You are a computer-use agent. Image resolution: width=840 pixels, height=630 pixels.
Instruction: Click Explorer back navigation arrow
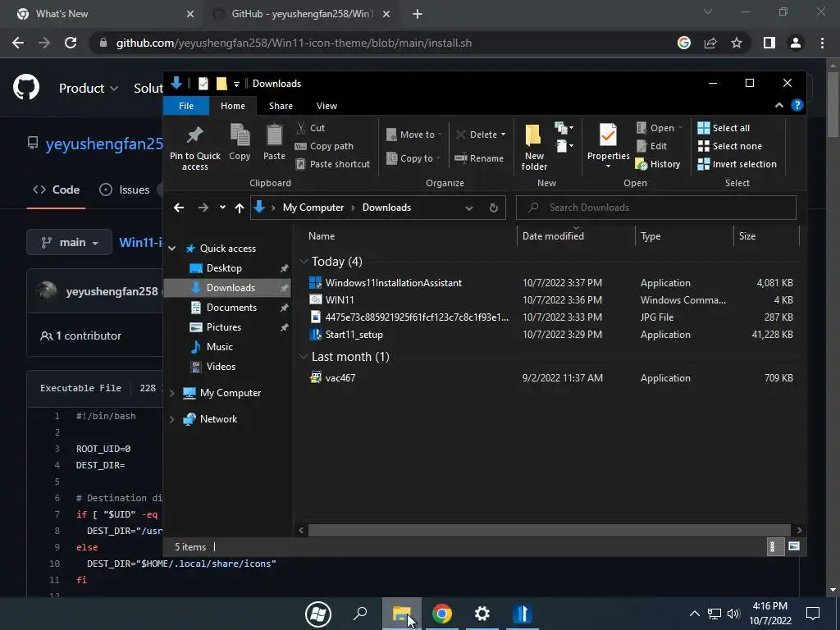(x=179, y=208)
